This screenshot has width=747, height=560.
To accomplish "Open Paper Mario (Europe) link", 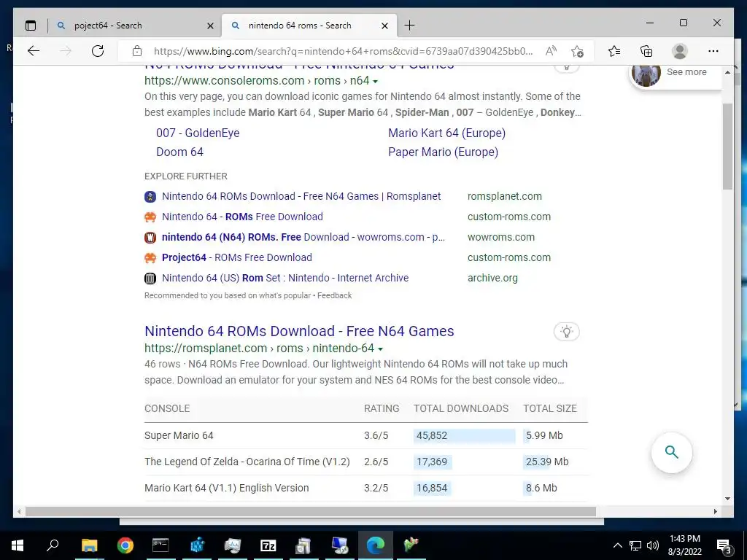I will [443, 152].
